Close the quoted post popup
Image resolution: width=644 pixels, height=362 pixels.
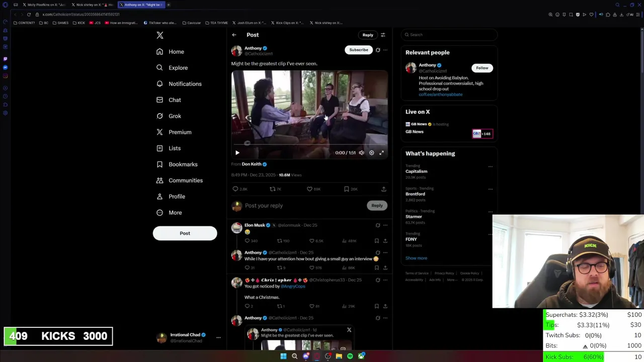[x=349, y=330]
